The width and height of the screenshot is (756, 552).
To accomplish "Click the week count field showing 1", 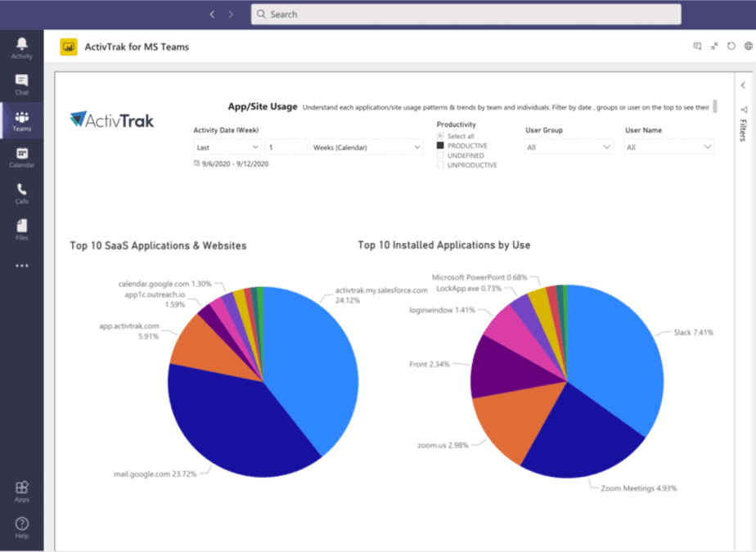I will pyautogui.click(x=286, y=147).
